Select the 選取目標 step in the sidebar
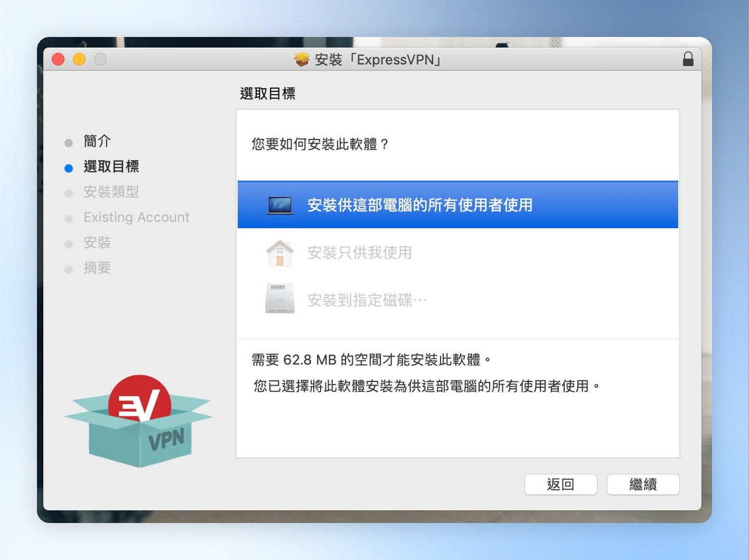This screenshot has width=749, height=560. pyautogui.click(x=111, y=166)
